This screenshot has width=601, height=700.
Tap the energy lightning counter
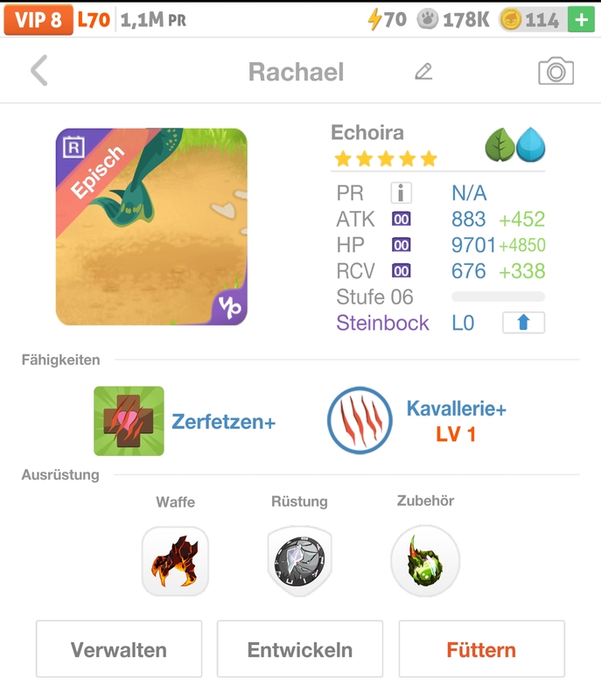click(388, 19)
